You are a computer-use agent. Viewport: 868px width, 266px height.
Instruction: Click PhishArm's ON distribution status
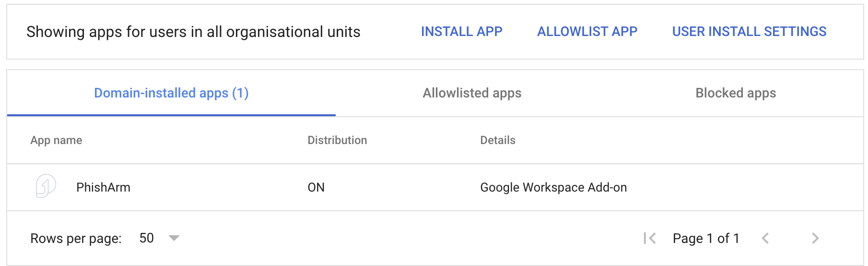pos(316,187)
